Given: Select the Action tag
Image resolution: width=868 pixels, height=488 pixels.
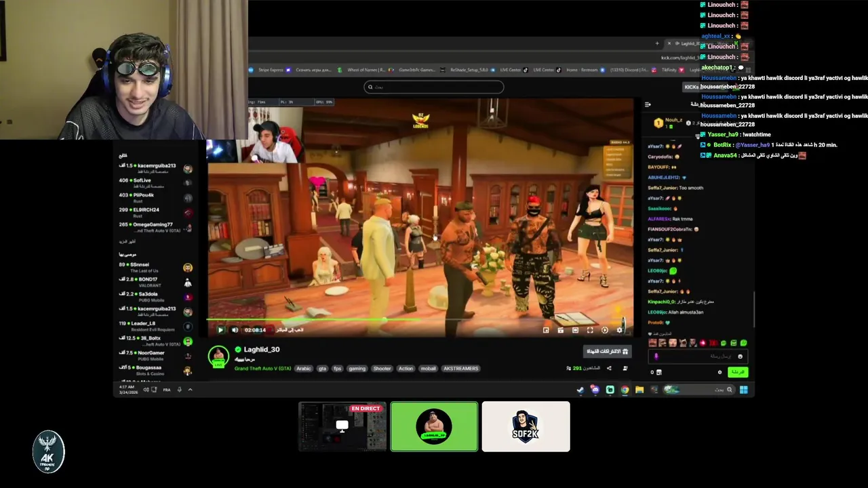Looking at the screenshot, I should pos(406,369).
